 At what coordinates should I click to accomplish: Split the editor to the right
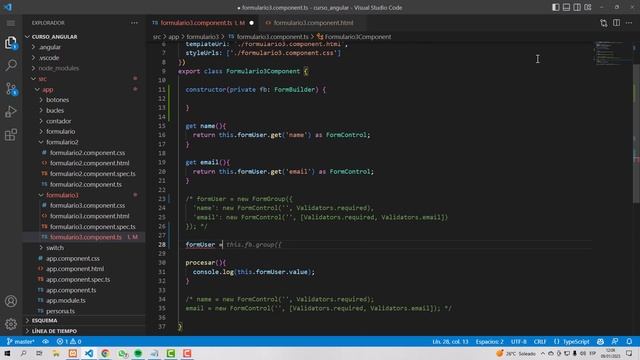click(x=616, y=23)
